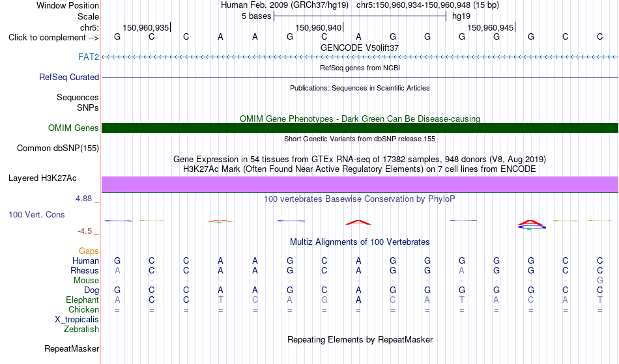
Task: Click the 4.88 PhyloP upper scale value
Action: pos(83,199)
